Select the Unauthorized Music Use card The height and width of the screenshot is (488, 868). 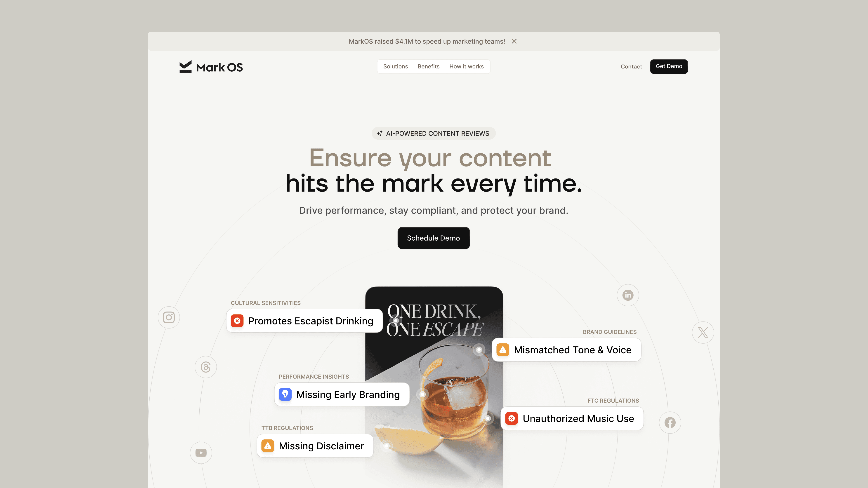572,418
